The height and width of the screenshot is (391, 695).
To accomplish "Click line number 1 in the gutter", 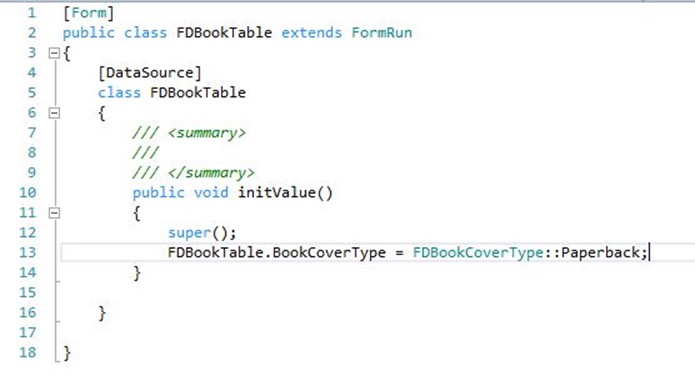I will click(x=31, y=13).
